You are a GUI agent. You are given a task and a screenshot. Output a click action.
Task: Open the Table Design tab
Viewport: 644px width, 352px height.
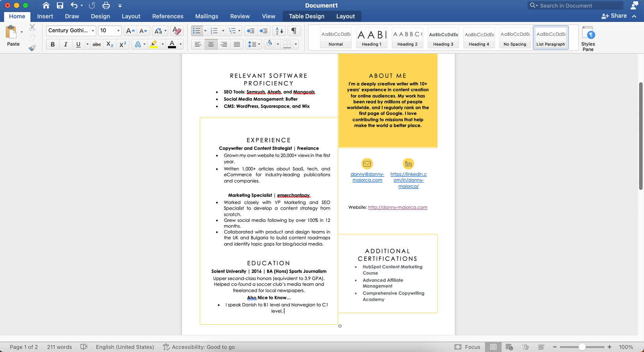click(x=306, y=16)
